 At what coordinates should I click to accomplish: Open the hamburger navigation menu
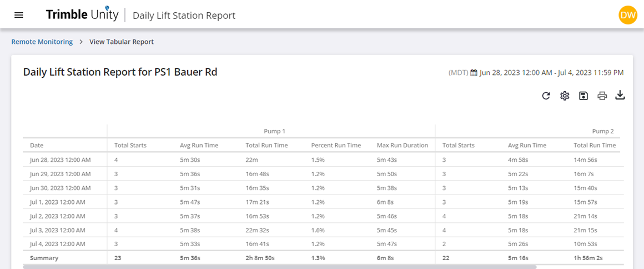tap(19, 15)
